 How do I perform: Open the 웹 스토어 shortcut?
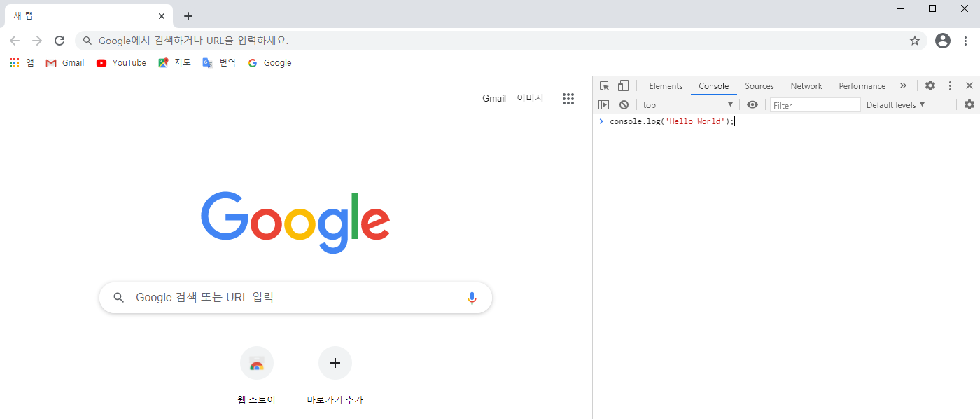click(257, 377)
